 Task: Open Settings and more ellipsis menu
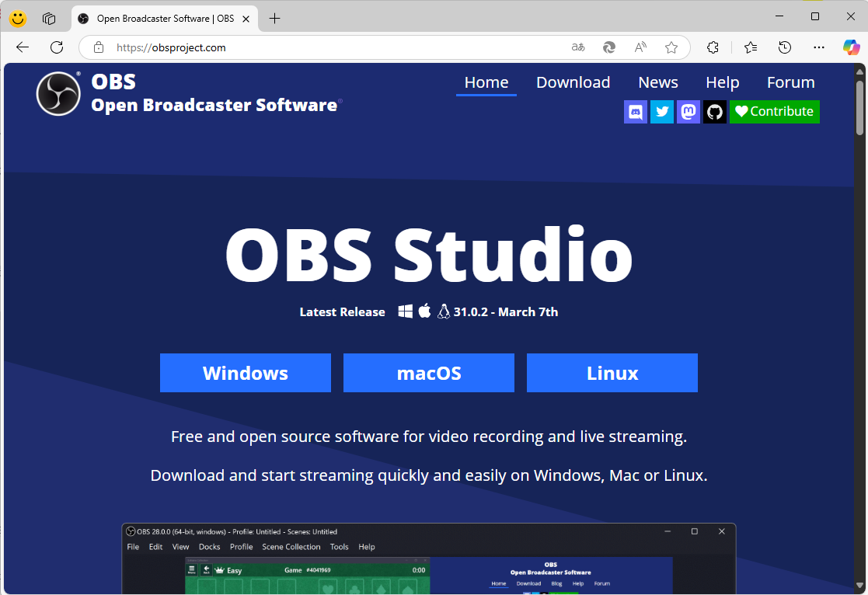[819, 47]
